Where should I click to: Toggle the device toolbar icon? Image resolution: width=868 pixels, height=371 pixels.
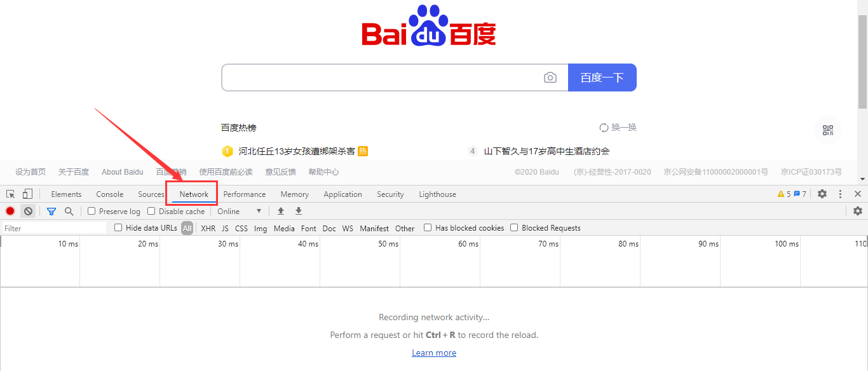click(x=27, y=194)
